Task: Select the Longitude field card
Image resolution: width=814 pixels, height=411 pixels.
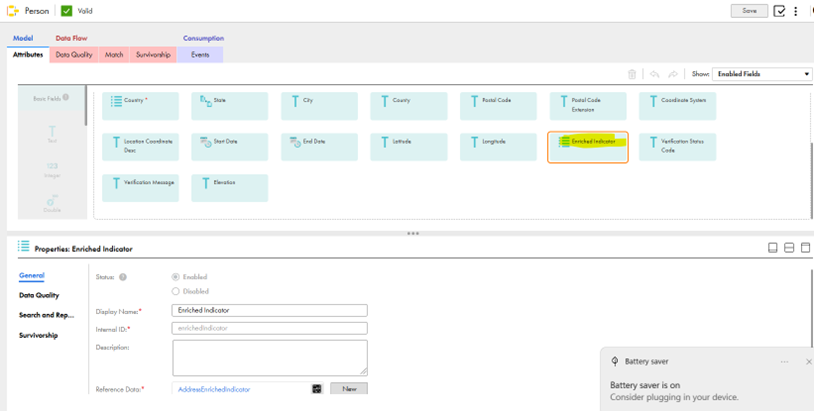Action: point(498,147)
